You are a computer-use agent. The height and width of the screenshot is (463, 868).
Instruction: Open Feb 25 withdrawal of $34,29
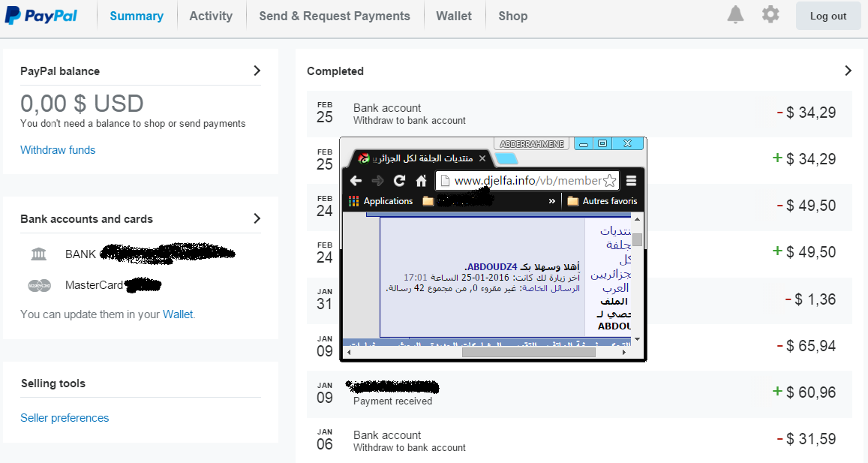click(579, 113)
